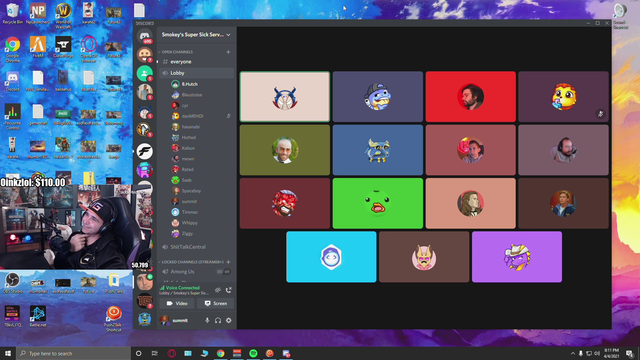Image resolution: width=640 pixels, height=360 pixels.
Task: Share Screen in voice panel
Action: [x=216, y=303]
